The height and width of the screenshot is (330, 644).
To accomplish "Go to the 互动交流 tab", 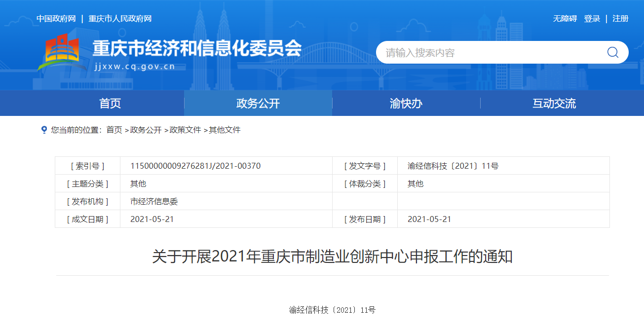I will coord(554,104).
